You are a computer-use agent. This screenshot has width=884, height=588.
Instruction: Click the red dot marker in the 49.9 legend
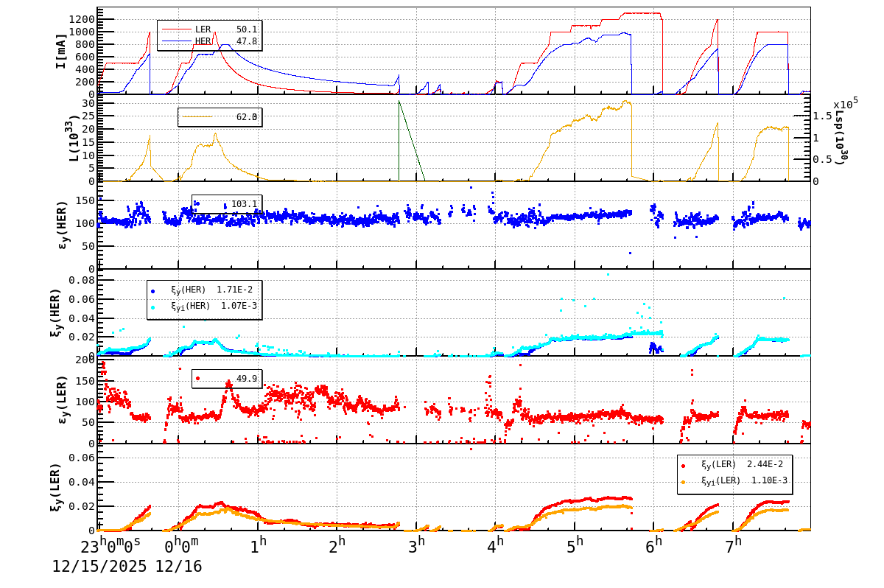[197, 379]
